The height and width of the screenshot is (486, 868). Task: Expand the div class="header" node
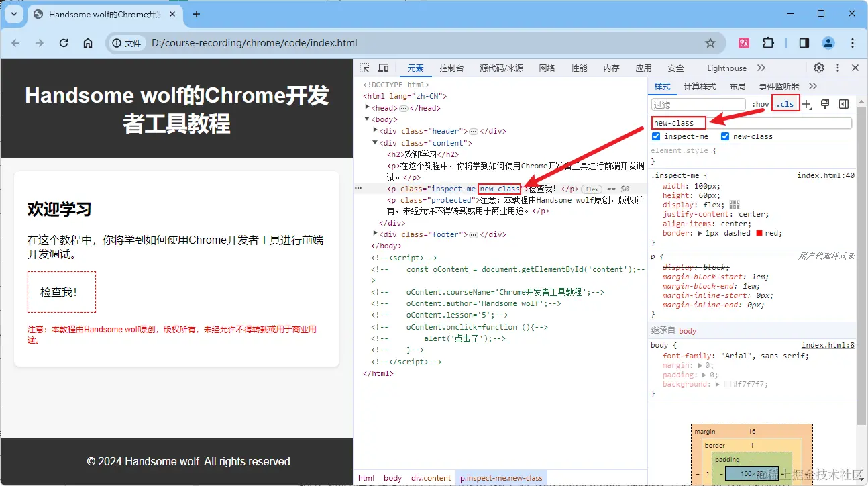tap(375, 131)
